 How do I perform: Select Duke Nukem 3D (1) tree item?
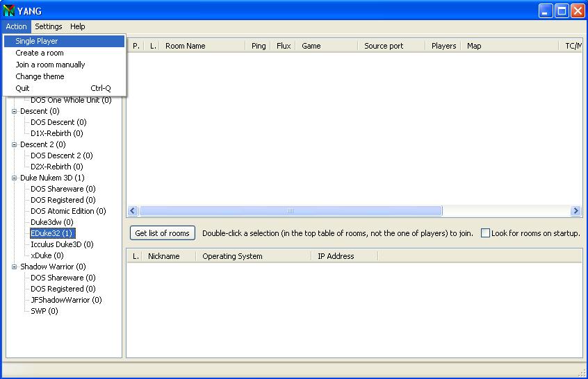coord(52,178)
